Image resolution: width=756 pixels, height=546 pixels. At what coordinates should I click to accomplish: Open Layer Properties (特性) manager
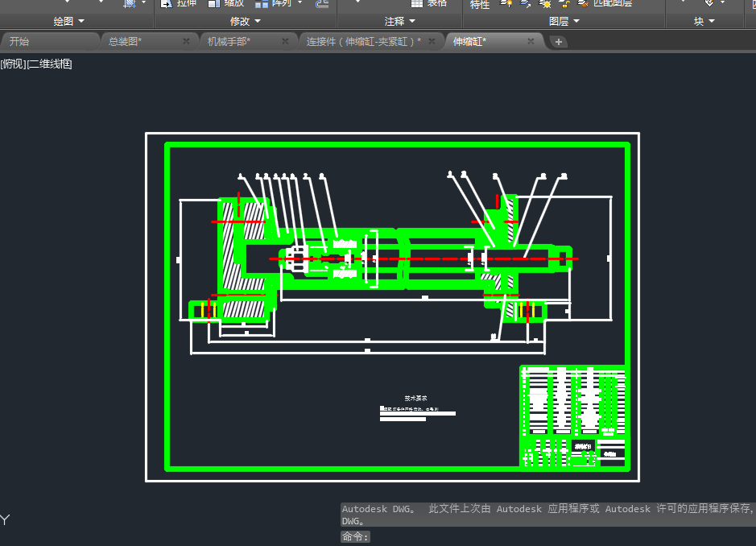point(480,4)
